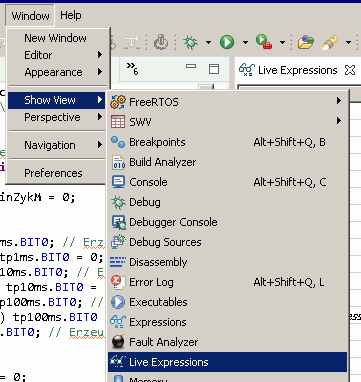Click the open folder toolbar icon
Image resolution: width=361 pixels, height=382 pixels.
click(306, 42)
